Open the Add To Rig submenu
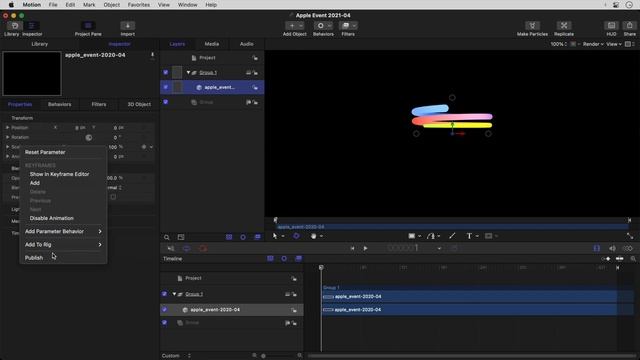 [63, 244]
